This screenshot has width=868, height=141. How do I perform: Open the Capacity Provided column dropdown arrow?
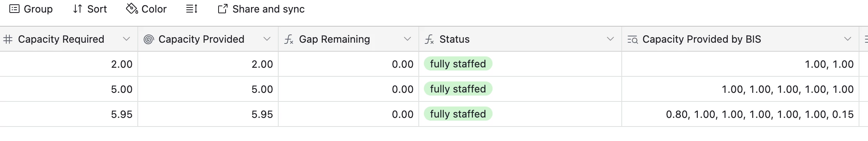tap(267, 39)
